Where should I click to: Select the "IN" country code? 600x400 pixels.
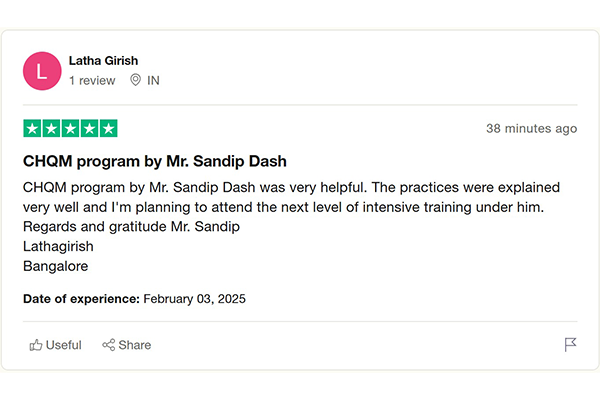(x=153, y=80)
